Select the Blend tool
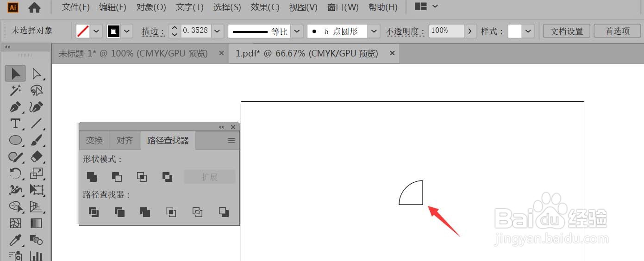This screenshot has height=261, width=644. pos(37,240)
